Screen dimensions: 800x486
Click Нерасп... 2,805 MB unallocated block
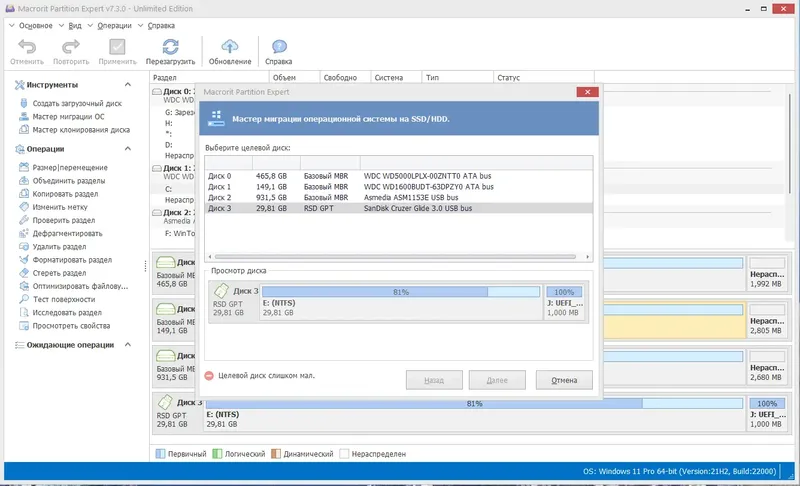click(767, 320)
